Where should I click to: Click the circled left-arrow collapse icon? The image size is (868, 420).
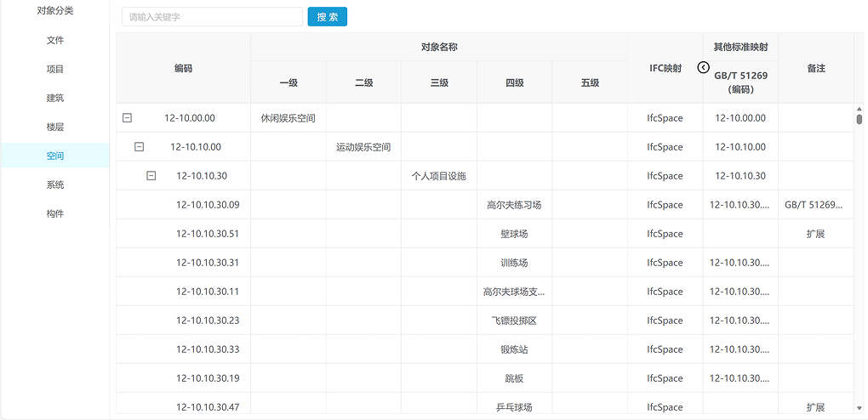703,68
